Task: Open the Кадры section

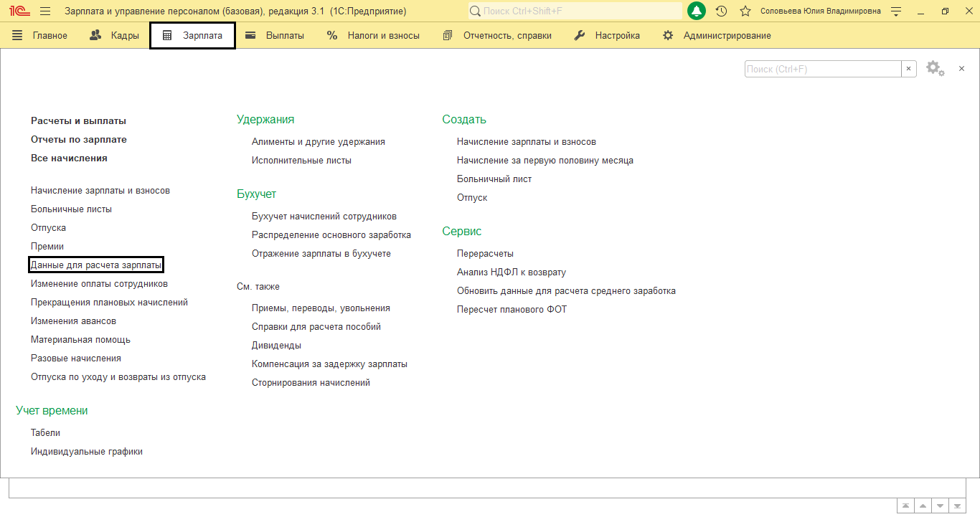Action: [115, 35]
